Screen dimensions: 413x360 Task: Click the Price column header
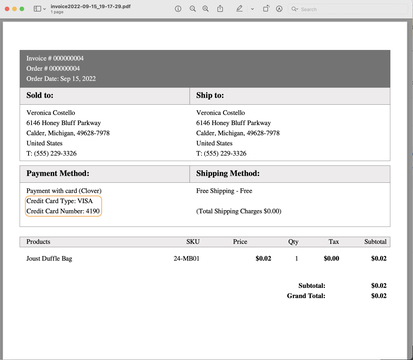[240, 242]
